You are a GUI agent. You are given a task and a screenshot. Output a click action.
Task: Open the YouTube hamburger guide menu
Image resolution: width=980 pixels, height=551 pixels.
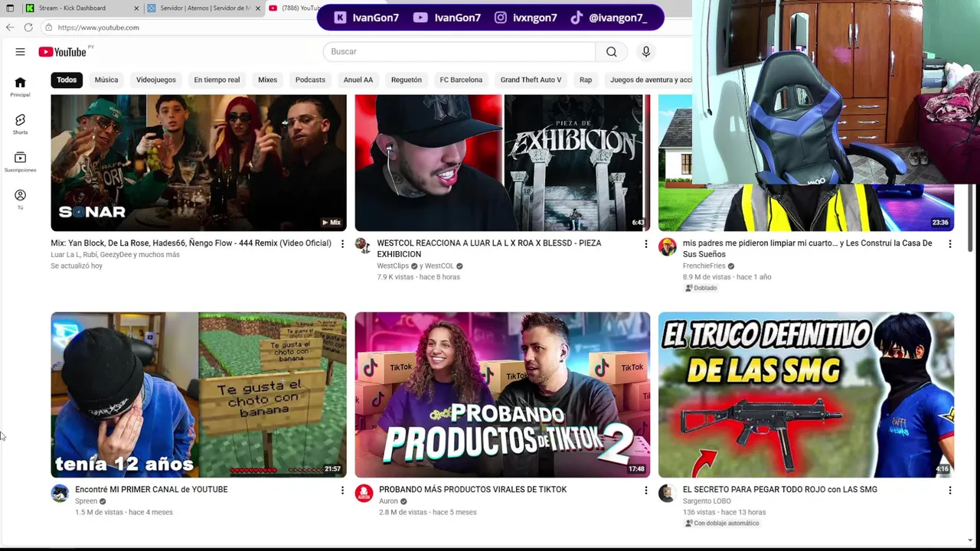pyautogui.click(x=20, y=52)
